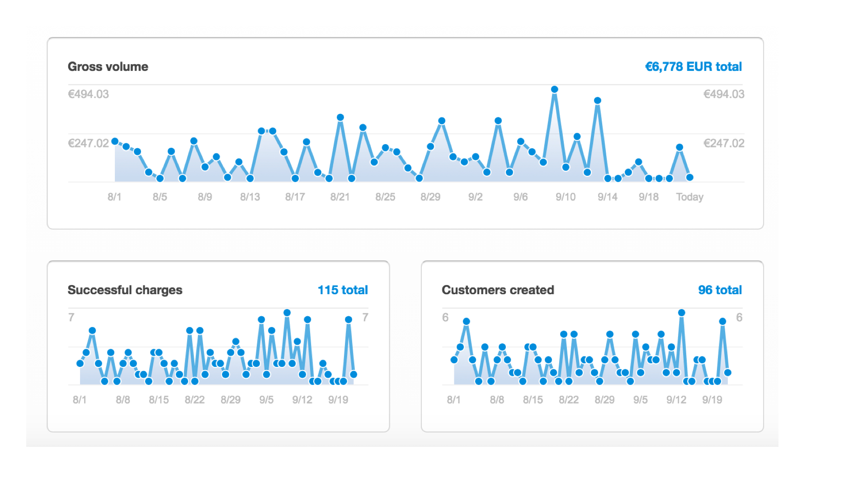Select the €247.02 right axis label
The height and width of the screenshot is (488, 868).
pos(724,144)
